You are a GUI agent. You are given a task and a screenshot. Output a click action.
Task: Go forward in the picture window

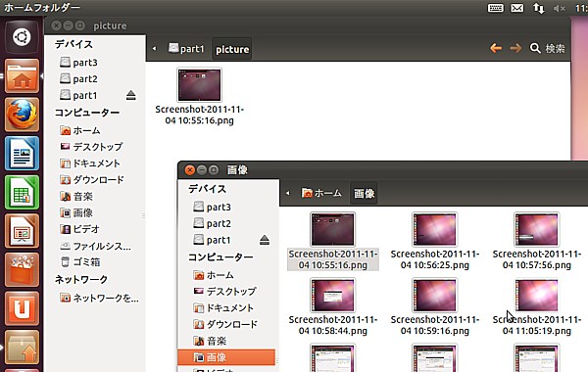[x=515, y=48]
